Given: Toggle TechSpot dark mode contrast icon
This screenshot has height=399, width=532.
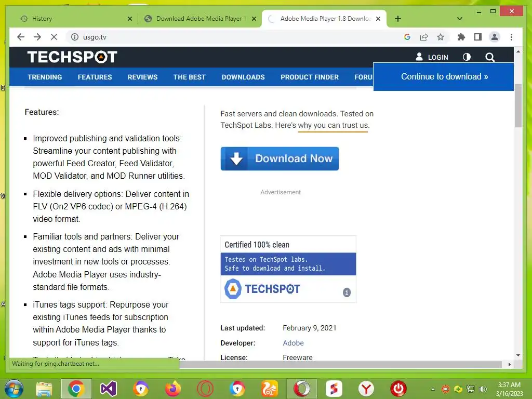Looking at the screenshot, I should 467,57.
